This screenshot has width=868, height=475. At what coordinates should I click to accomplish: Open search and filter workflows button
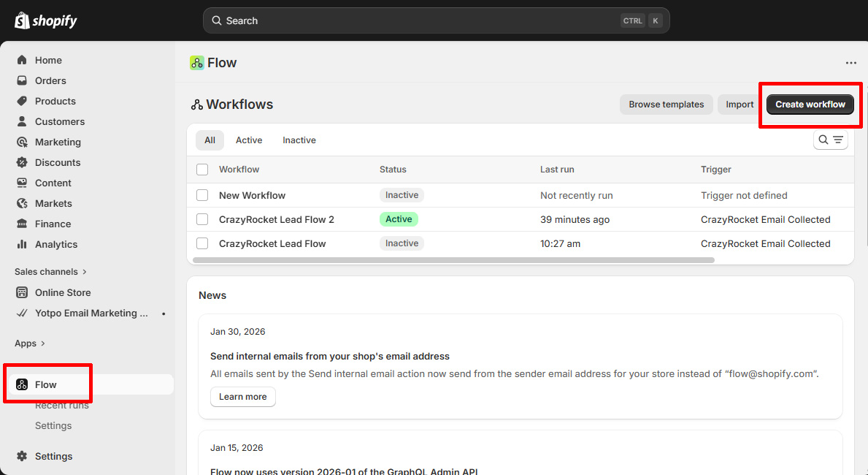[830, 140]
